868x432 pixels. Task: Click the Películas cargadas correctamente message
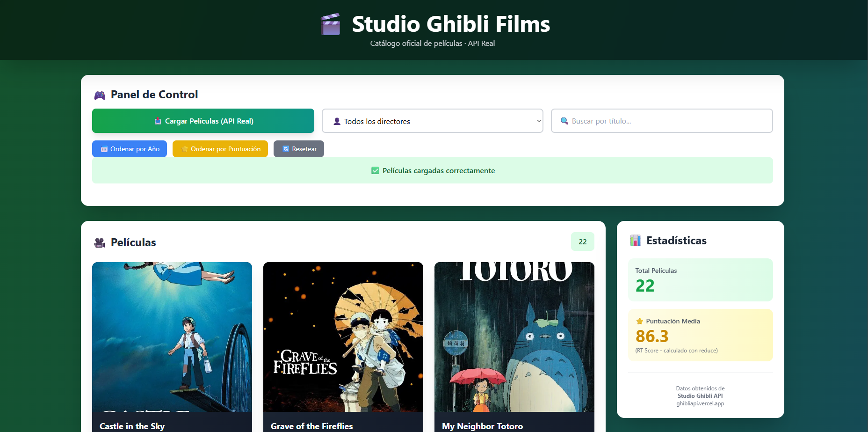click(x=439, y=170)
